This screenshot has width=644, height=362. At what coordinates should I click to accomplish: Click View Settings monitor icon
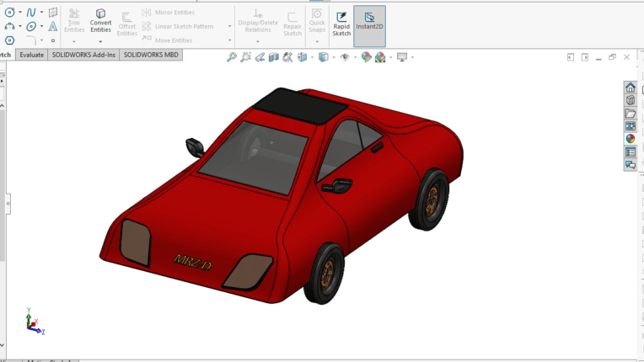[402, 57]
